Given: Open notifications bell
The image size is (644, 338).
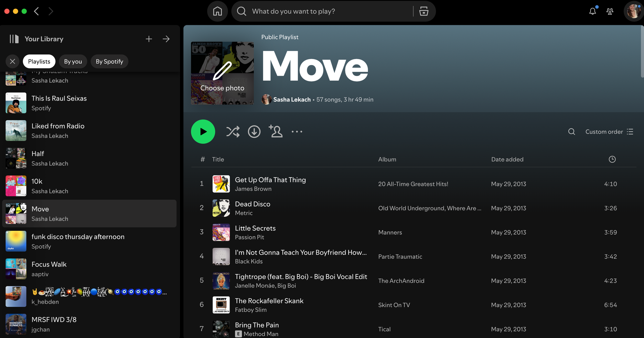Looking at the screenshot, I should [x=593, y=11].
